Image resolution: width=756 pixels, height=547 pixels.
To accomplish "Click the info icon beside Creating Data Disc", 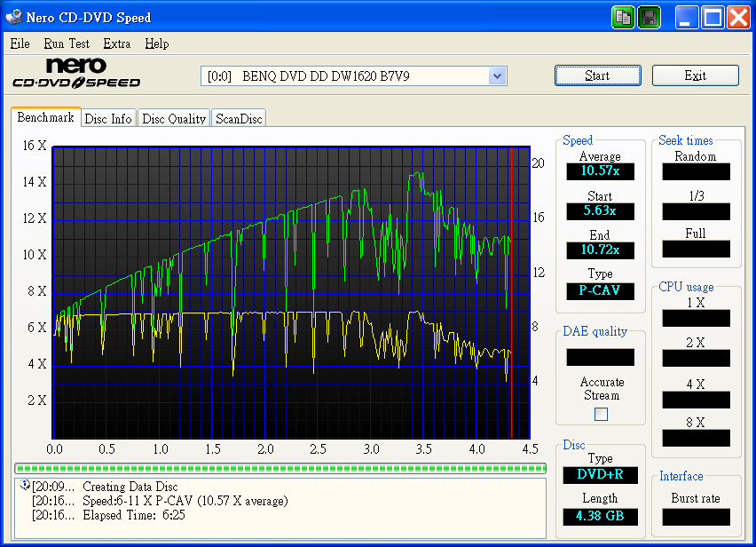I will coord(24,485).
